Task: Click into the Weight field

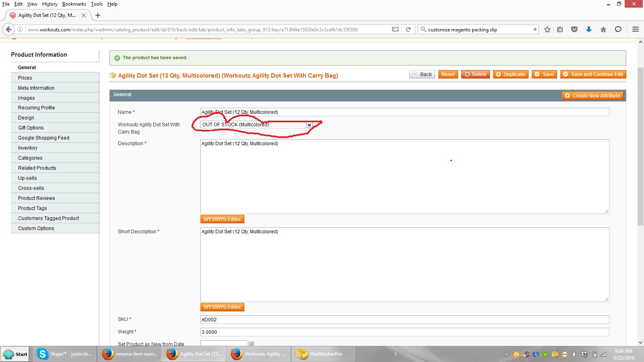Action: 405,332
